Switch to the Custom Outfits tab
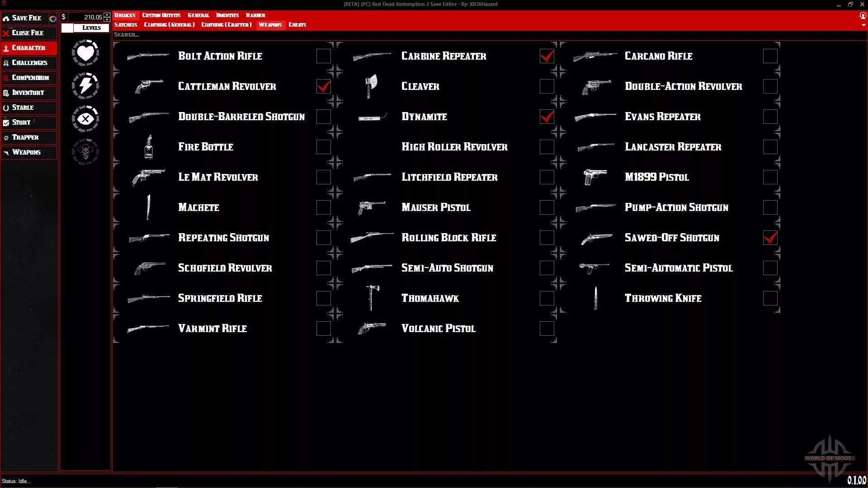Viewport: 868px width, 488px height. 161,15
